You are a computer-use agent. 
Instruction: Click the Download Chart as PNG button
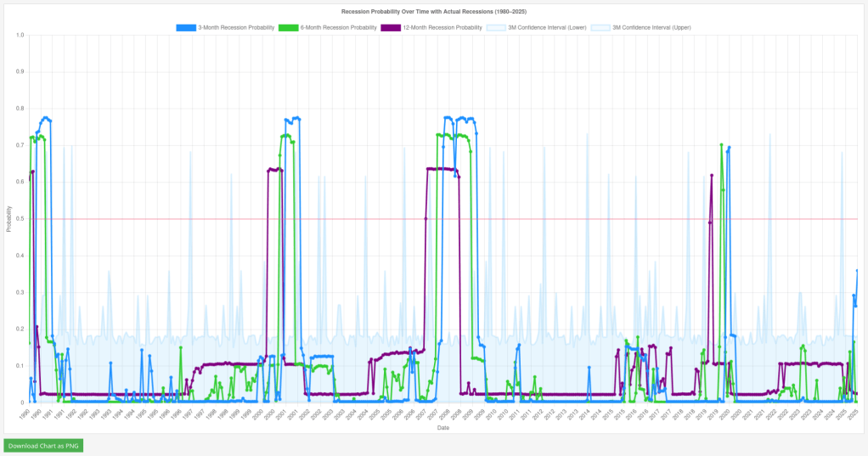coord(43,445)
